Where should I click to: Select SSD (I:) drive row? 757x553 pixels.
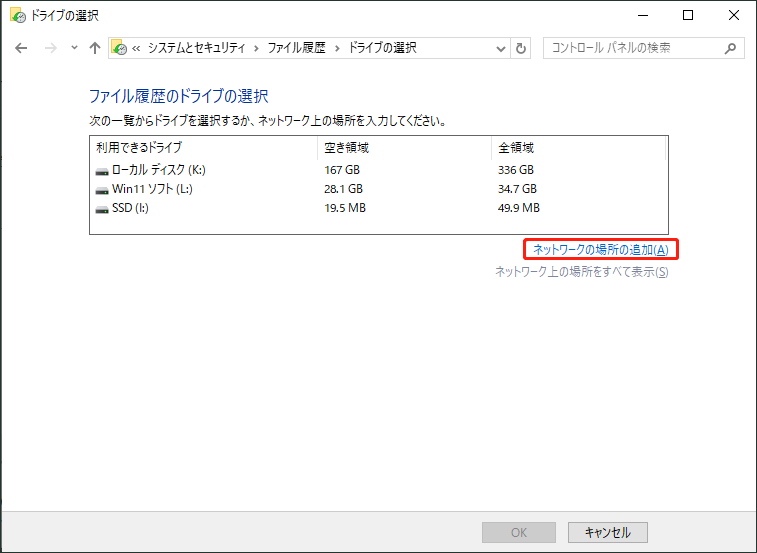pos(378,208)
